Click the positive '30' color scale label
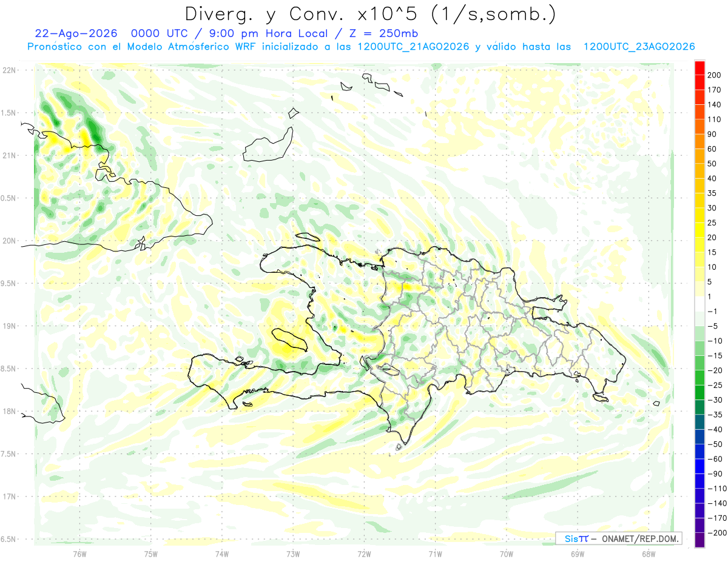 pyautogui.click(x=713, y=208)
